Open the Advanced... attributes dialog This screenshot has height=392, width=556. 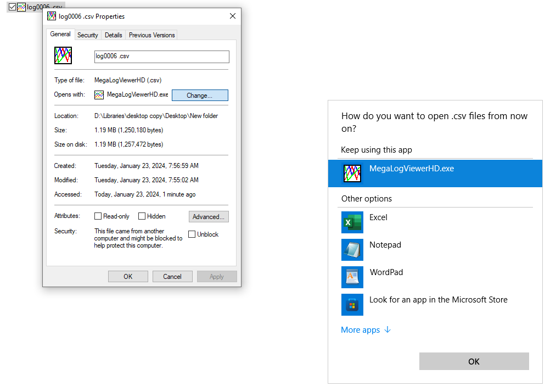[209, 217]
